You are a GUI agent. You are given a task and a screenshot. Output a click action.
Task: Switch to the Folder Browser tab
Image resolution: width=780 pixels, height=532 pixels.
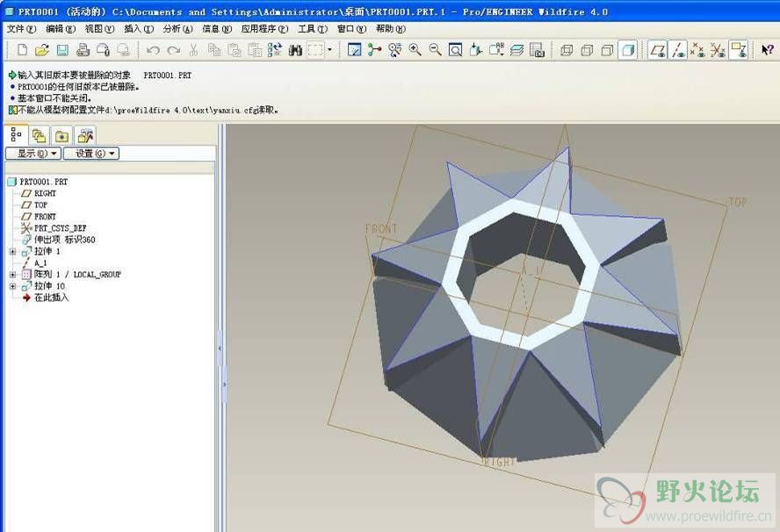pos(39,135)
